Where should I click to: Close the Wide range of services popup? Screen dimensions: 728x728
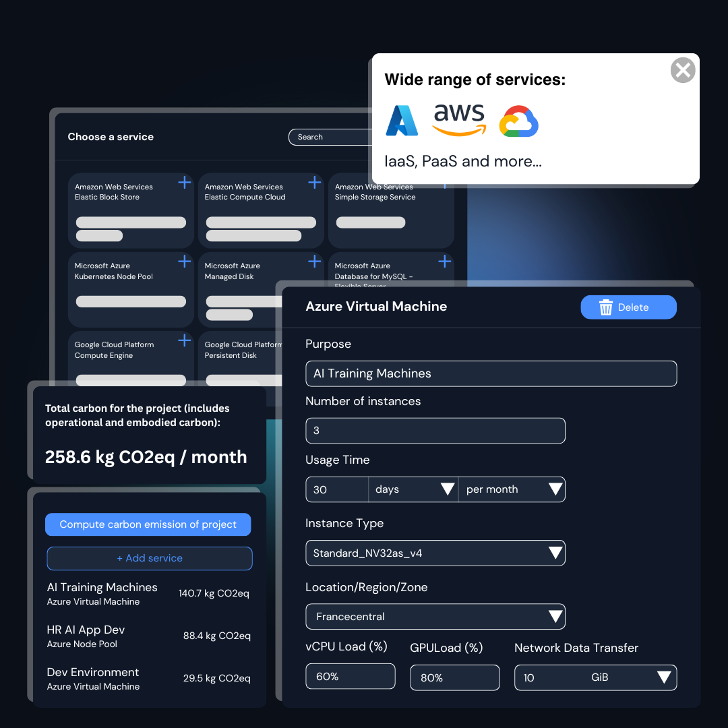[682, 70]
